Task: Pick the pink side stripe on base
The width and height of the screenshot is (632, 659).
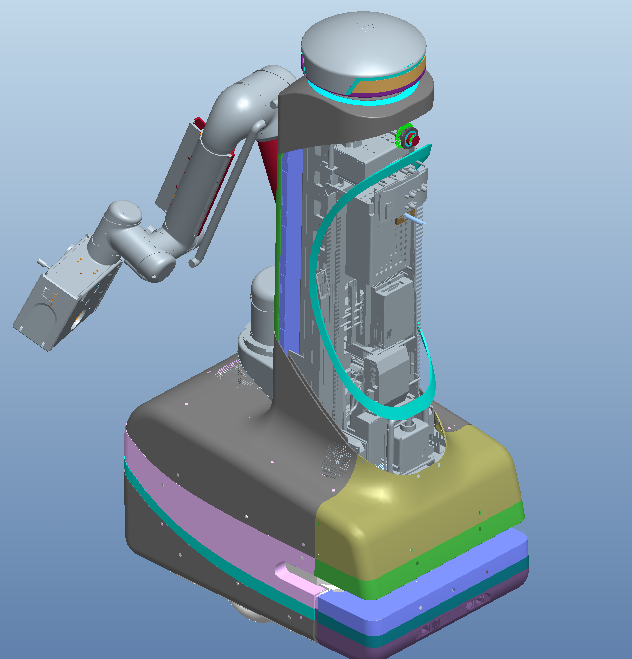Action: [x=219, y=517]
